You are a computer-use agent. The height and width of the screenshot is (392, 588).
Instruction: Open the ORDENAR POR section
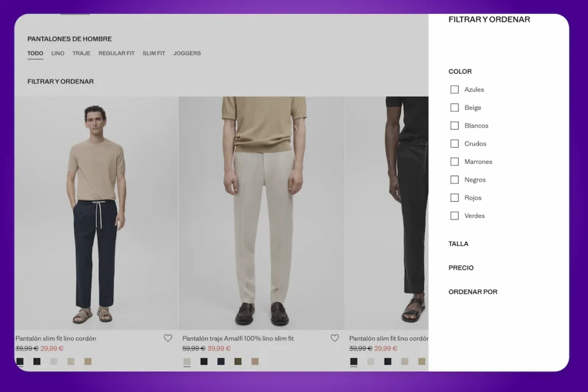473,292
